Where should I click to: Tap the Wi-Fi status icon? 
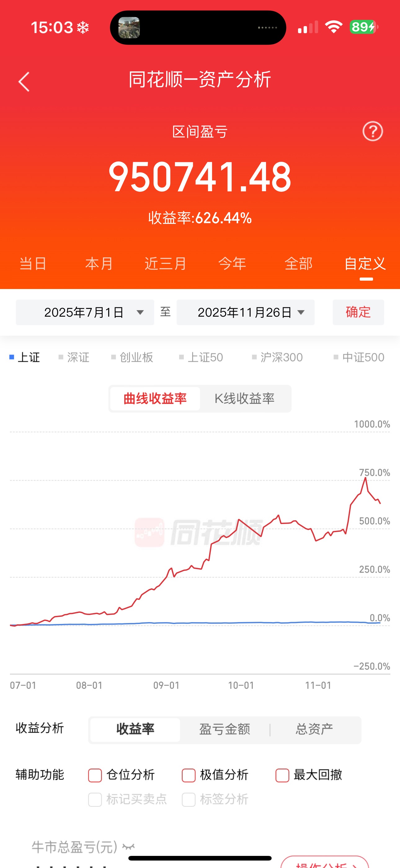pyautogui.click(x=333, y=27)
